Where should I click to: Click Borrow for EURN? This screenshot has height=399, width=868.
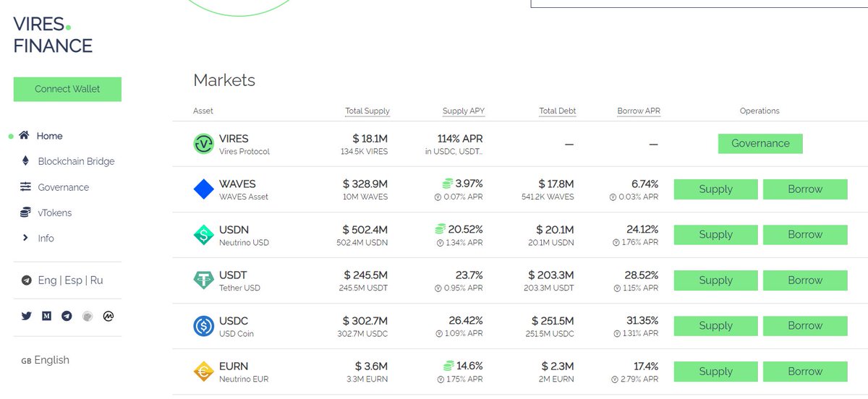coord(805,372)
